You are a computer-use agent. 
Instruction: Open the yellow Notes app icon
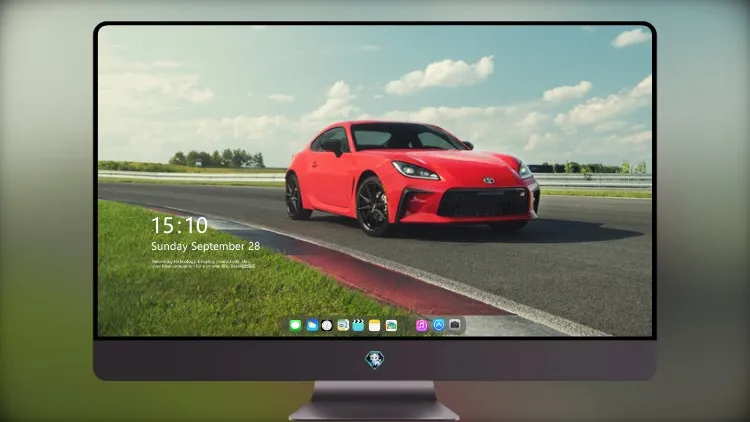[375, 326]
